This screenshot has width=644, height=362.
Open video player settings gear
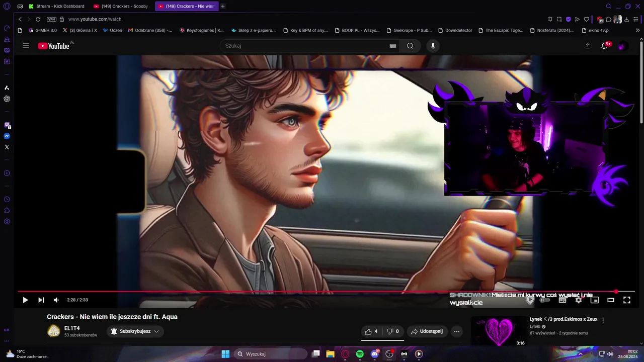pos(579,300)
